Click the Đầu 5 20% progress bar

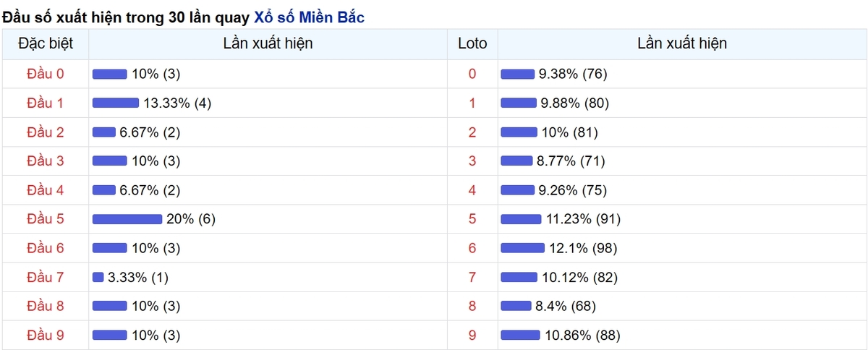tap(127, 219)
